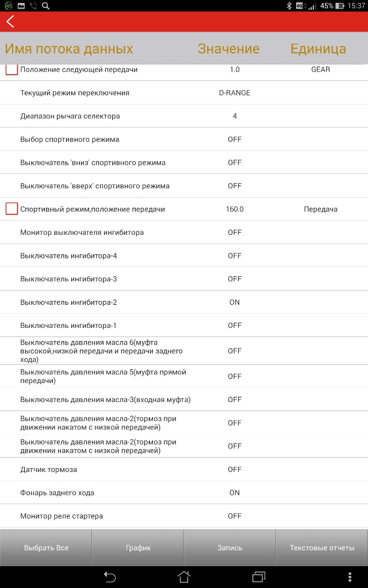This screenshot has height=588, width=368.
Task: Tap the 'Единица' column header
Action: (318, 49)
